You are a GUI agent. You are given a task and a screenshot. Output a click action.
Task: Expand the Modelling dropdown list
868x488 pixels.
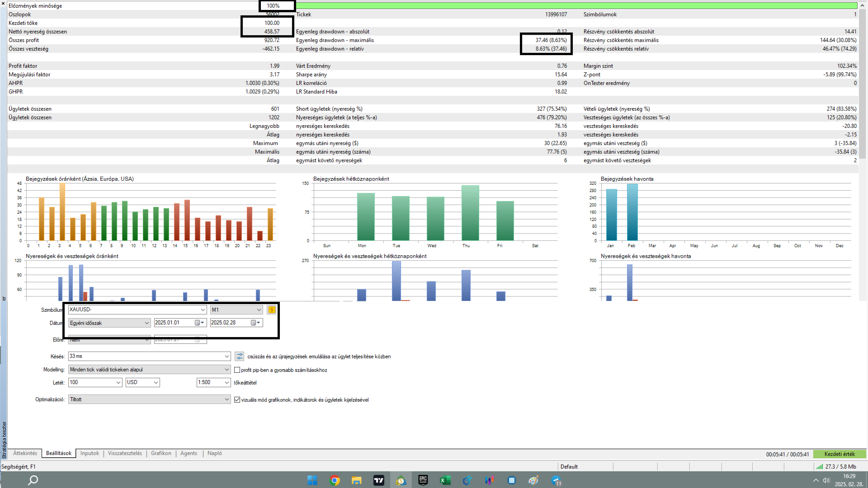(227, 370)
